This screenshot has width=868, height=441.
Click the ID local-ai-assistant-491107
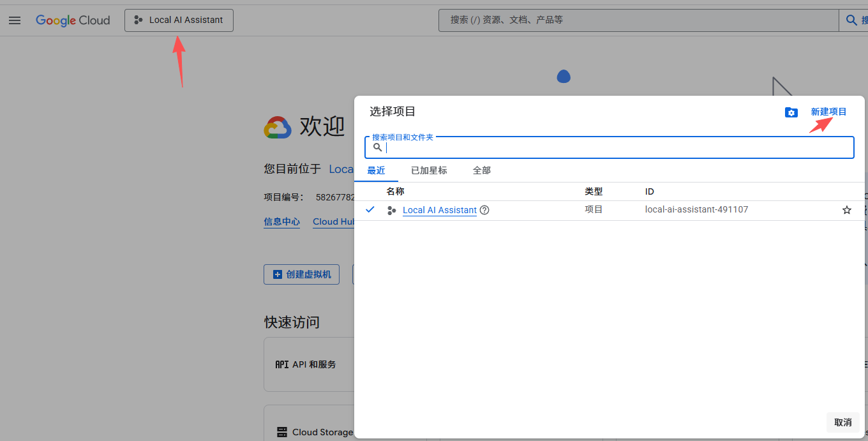tap(696, 209)
